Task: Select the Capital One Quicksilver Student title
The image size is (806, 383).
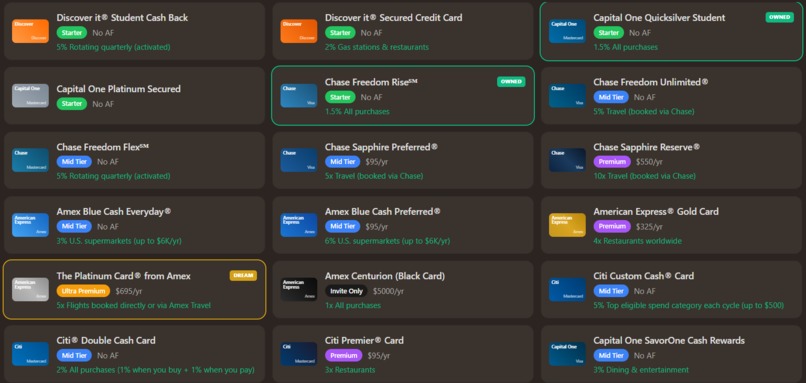Action: 659,17
